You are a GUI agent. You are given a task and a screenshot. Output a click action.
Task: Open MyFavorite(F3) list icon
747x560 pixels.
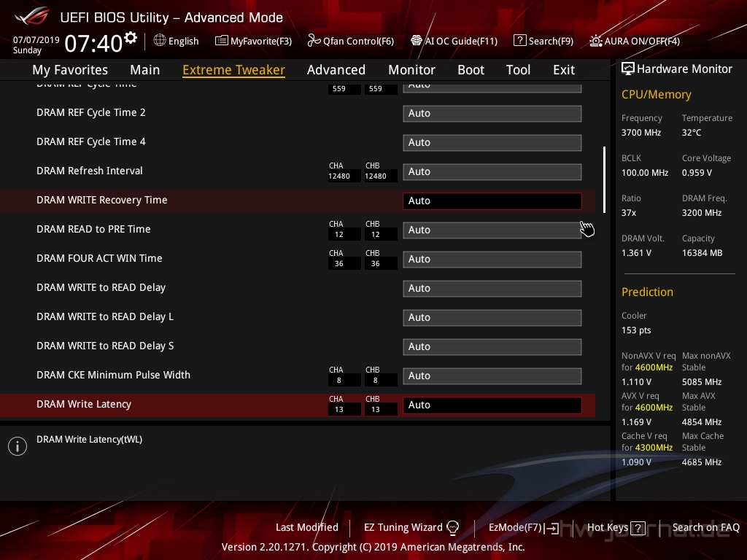pyautogui.click(x=221, y=41)
